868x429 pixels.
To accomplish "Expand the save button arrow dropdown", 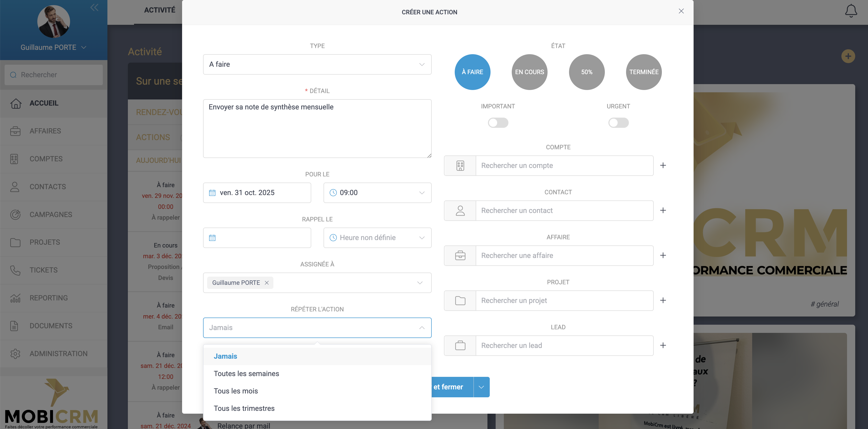I will (481, 387).
